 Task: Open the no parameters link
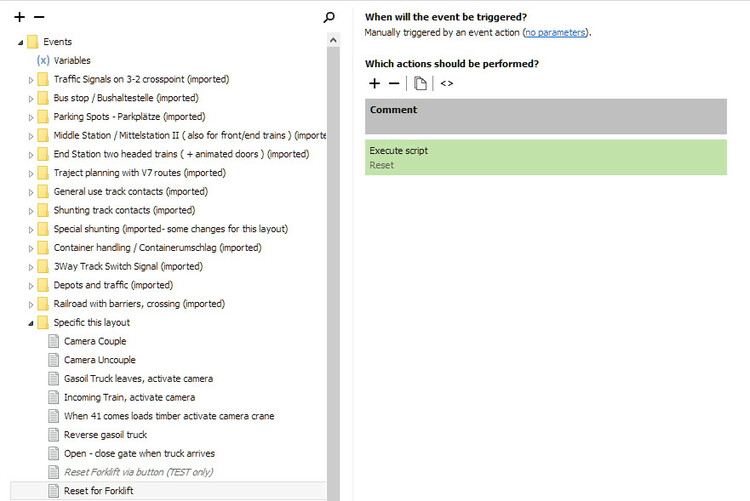point(555,32)
